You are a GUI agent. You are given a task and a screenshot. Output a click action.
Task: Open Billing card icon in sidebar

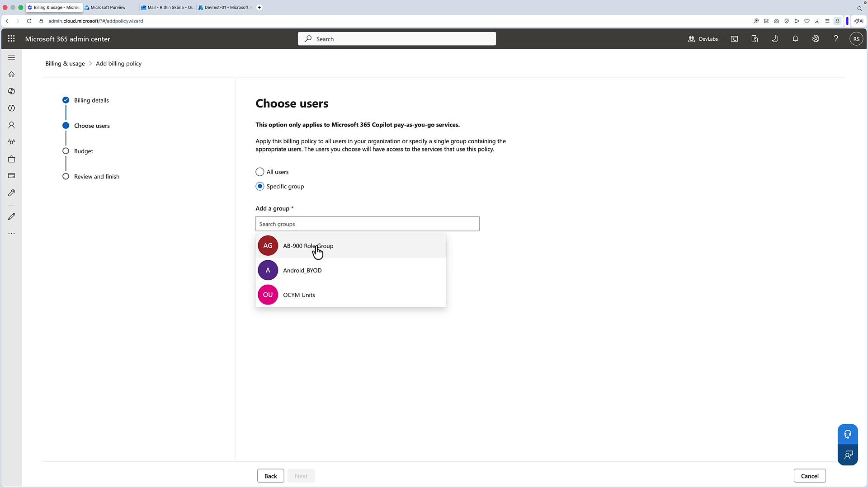click(12, 176)
